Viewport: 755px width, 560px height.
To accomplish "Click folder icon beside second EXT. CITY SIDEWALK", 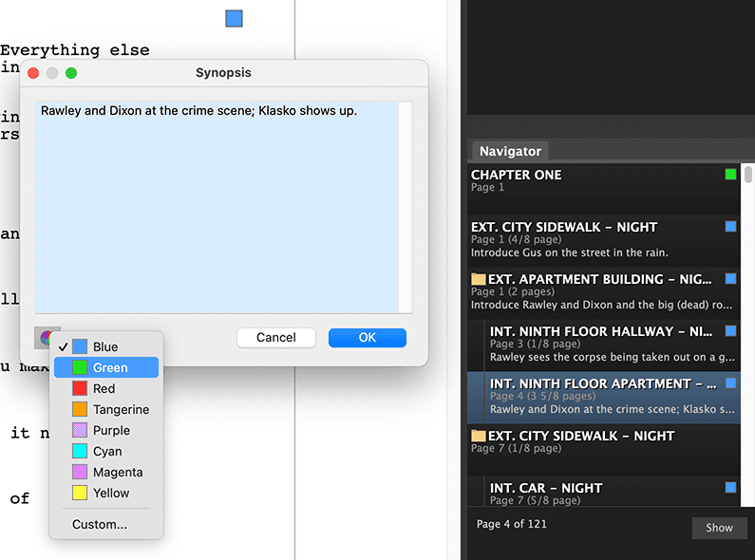I will coord(478,436).
